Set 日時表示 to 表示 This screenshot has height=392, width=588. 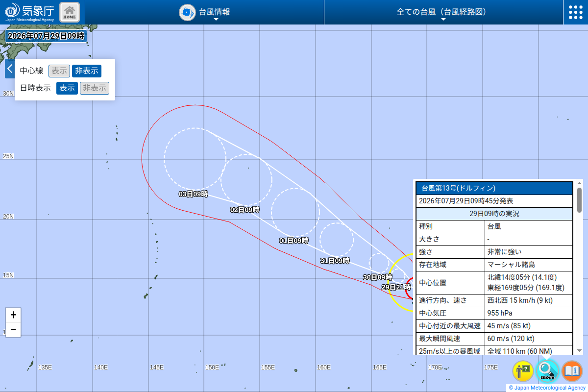(x=67, y=88)
